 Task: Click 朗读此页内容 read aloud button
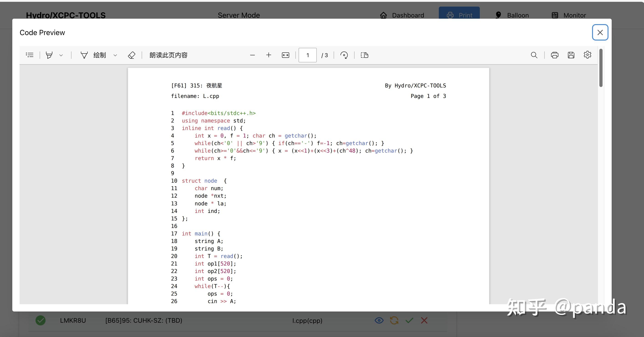pos(168,55)
